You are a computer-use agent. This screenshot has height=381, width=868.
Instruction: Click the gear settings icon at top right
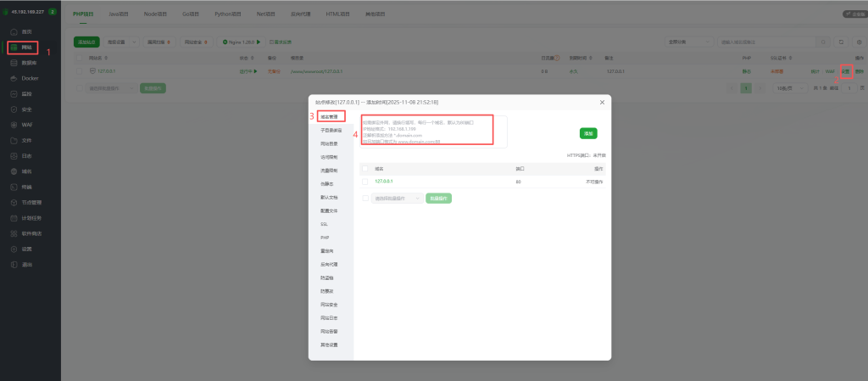pos(859,41)
